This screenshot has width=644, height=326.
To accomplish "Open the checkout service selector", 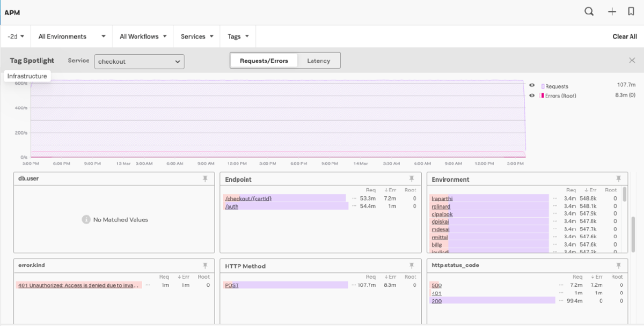I will click(x=139, y=62).
